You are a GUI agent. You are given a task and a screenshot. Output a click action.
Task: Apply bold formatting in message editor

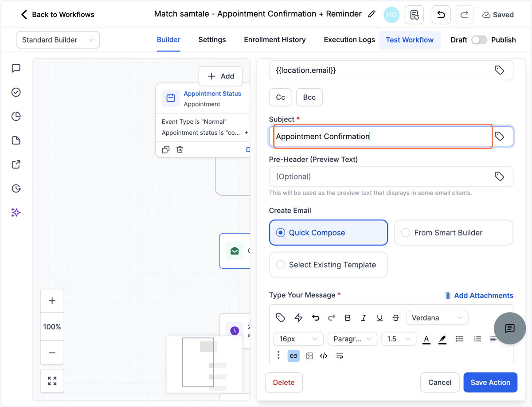click(x=348, y=317)
